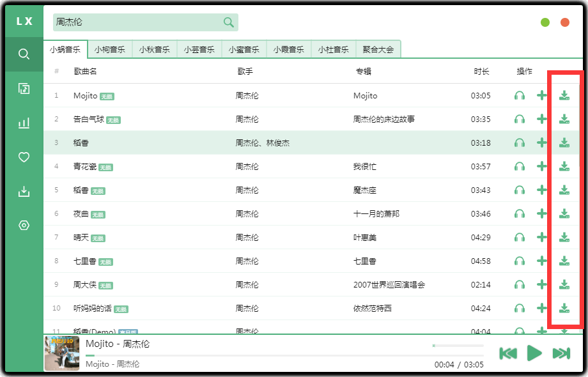Screen dimensions: 588x377
Task: Switch to the 聚合大会 tab
Action: pos(378,49)
